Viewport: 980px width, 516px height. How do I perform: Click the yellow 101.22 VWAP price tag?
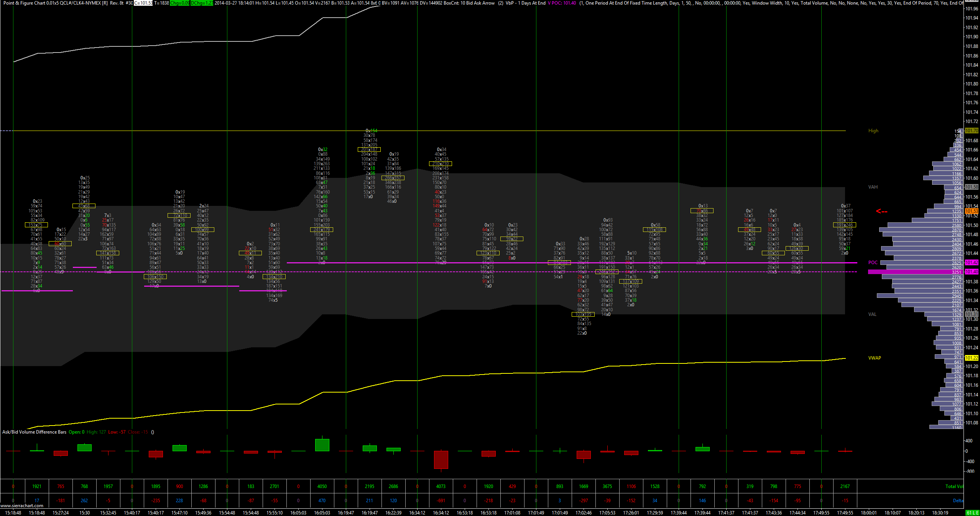pyautogui.click(x=972, y=358)
